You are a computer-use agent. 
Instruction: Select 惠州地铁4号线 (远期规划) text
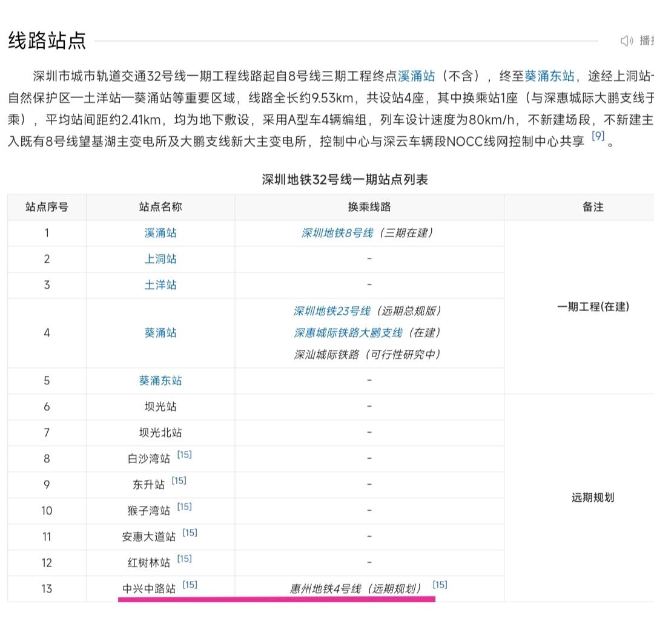coord(355,588)
